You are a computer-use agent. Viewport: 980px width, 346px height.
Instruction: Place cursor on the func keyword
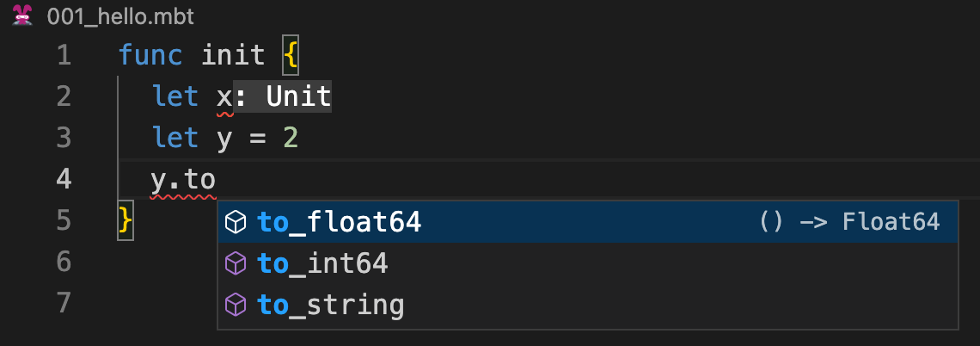150,57
